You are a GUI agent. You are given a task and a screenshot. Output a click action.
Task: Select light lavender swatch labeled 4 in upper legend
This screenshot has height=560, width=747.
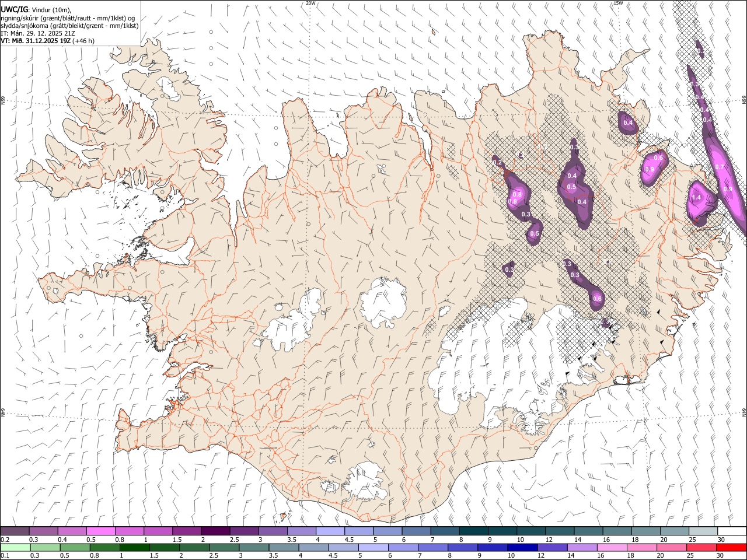(x=330, y=531)
